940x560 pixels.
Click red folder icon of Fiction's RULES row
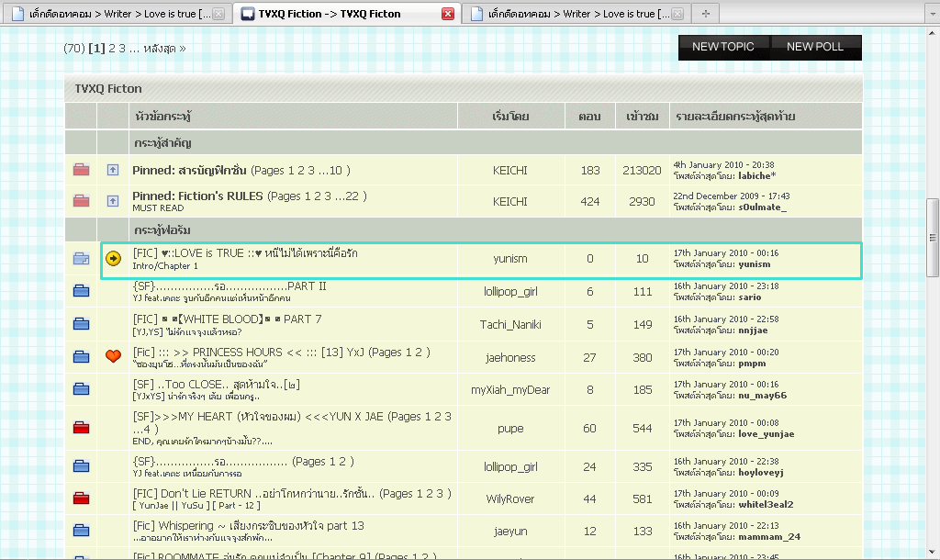pyautogui.click(x=81, y=201)
